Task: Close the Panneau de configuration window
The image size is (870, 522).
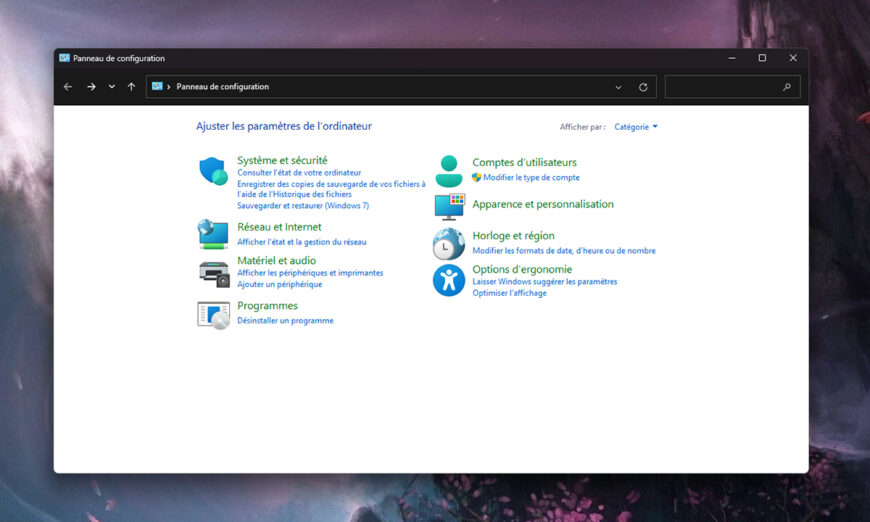Action: (793, 58)
